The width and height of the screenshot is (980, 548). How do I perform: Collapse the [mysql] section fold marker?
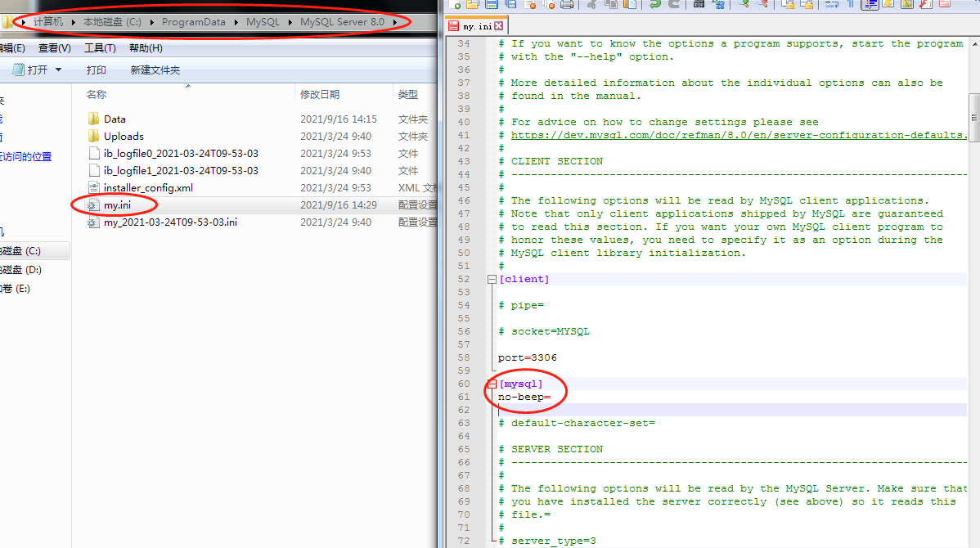[491, 384]
